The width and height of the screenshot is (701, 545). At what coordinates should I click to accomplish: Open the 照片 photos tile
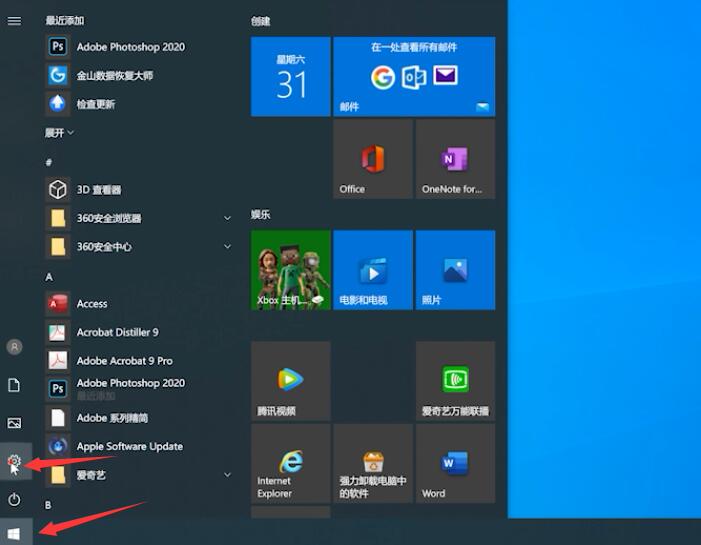click(x=456, y=270)
